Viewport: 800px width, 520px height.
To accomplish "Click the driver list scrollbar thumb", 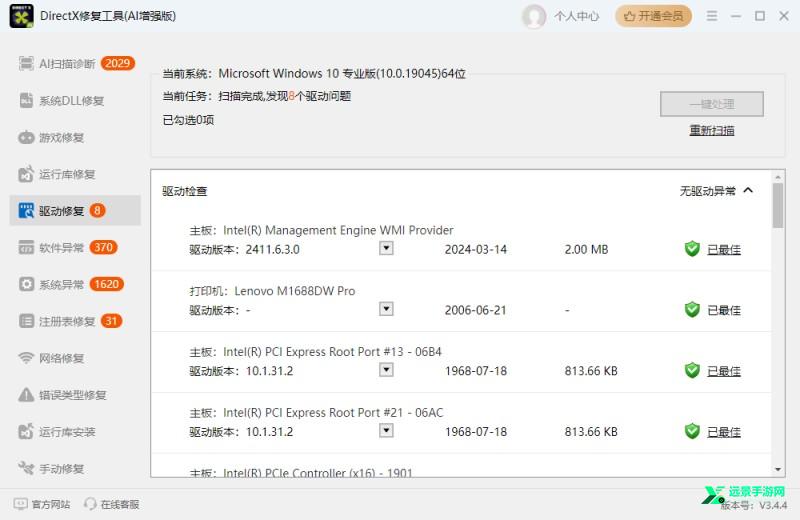I will pyautogui.click(x=778, y=206).
